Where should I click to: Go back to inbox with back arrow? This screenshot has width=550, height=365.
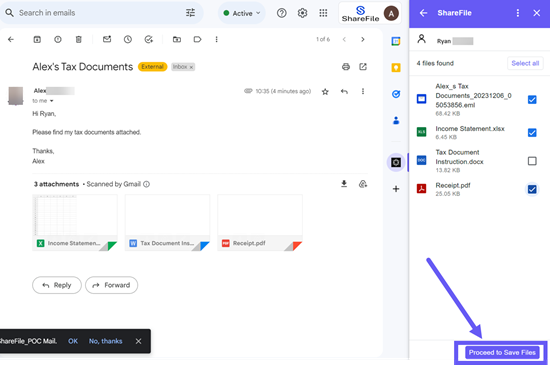pos(11,39)
